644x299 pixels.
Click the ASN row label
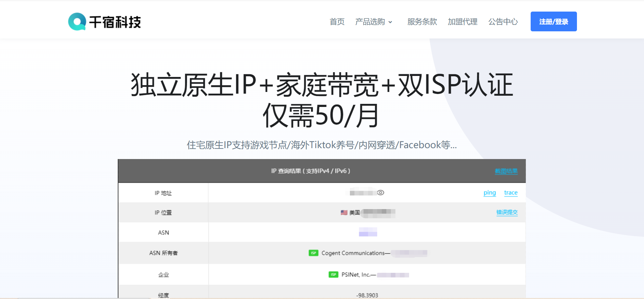163,233
